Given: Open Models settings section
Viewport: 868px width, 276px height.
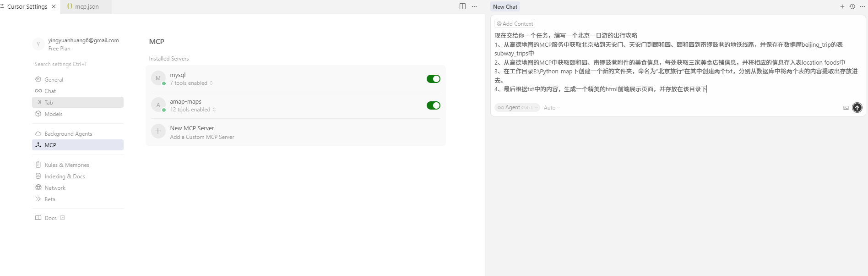Looking at the screenshot, I should 78,114.
